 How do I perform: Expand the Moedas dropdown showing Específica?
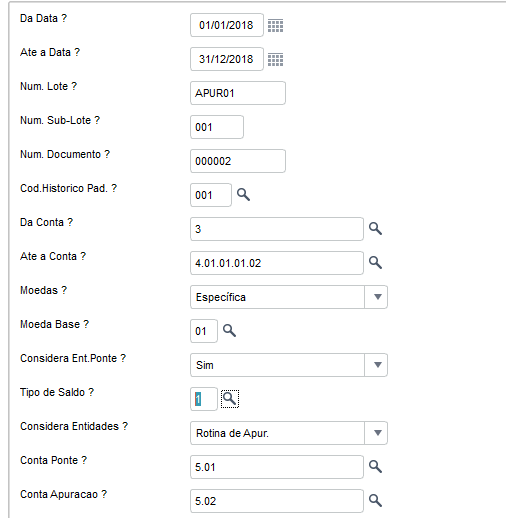click(376, 297)
